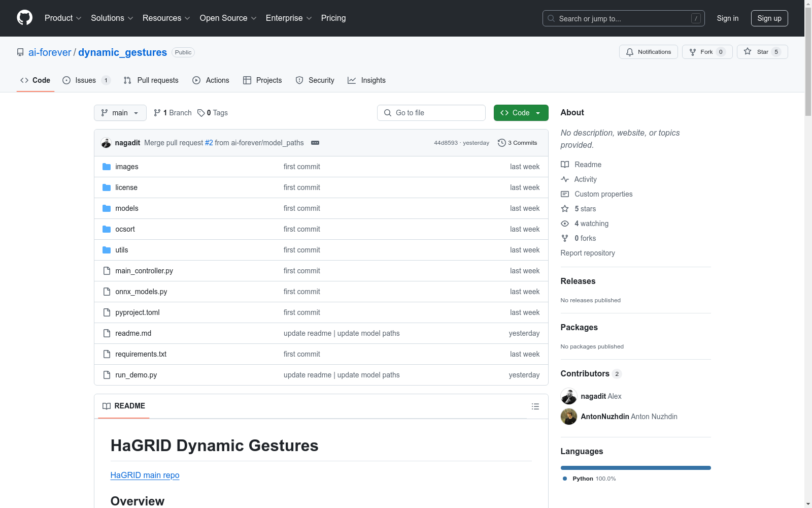Click the Go to file search box
This screenshot has width=812, height=508.
tap(431, 113)
